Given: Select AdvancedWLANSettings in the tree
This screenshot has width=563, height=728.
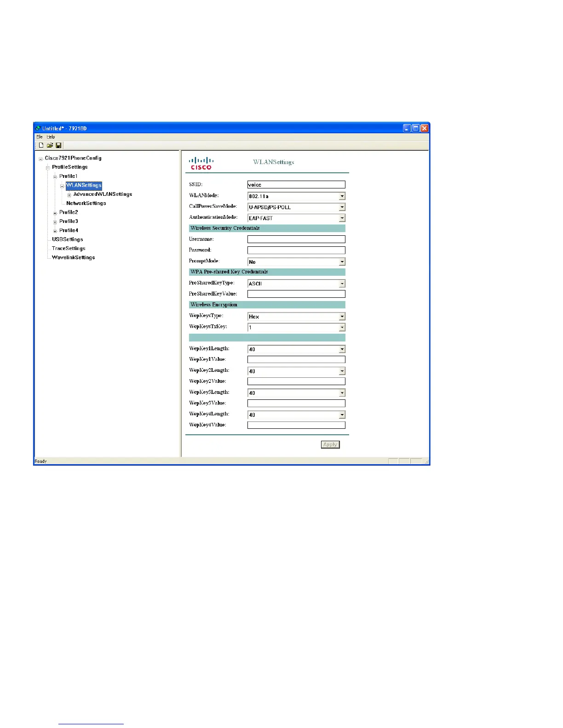Looking at the screenshot, I should click(103, 194).
